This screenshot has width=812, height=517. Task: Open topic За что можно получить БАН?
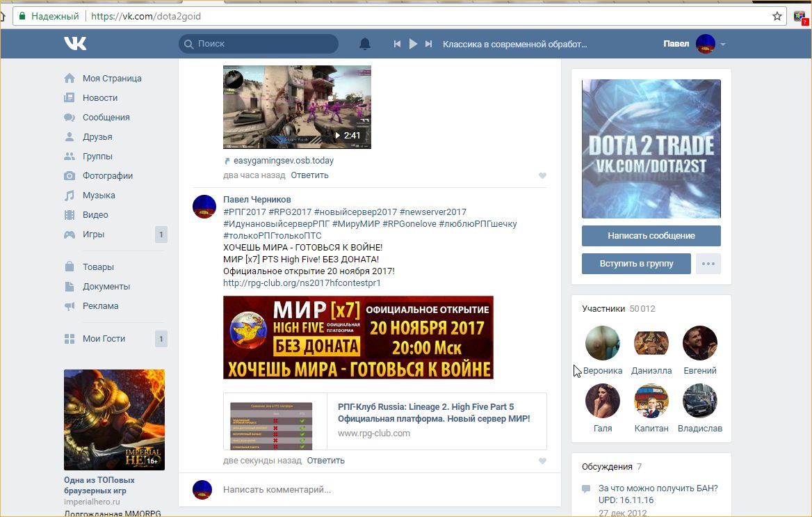[658, 494]
